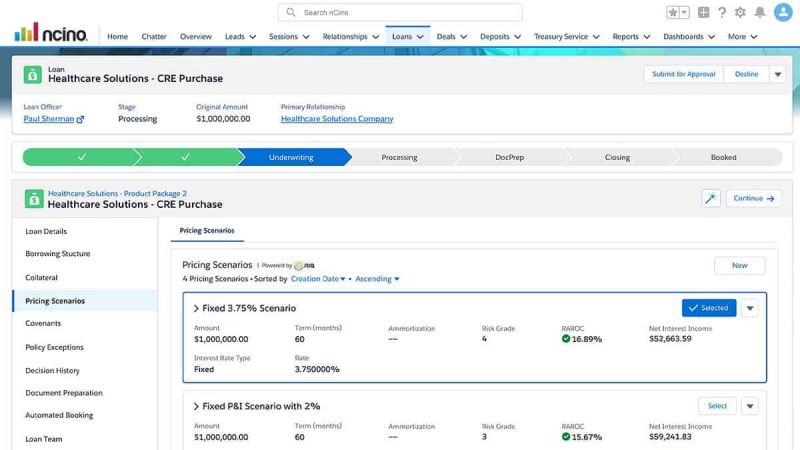
Task: Open the Creation Date sort dropdown
Action: coord(318,279)
